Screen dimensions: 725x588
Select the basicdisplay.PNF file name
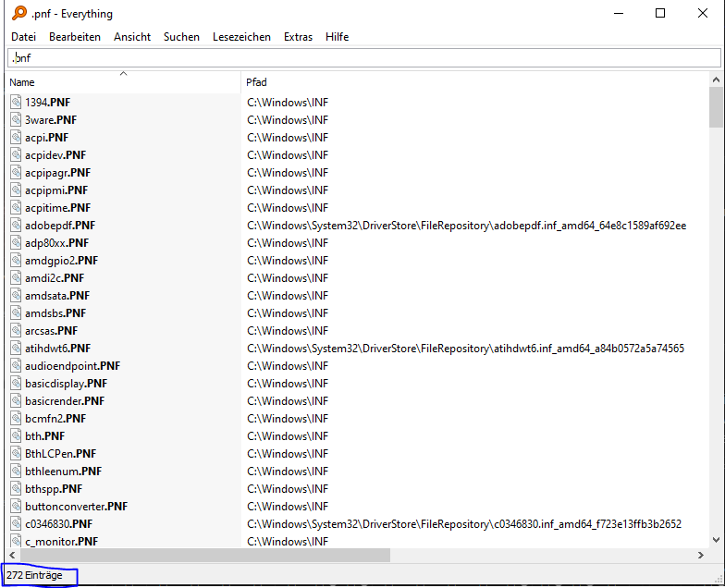click(x=67, y=383)
